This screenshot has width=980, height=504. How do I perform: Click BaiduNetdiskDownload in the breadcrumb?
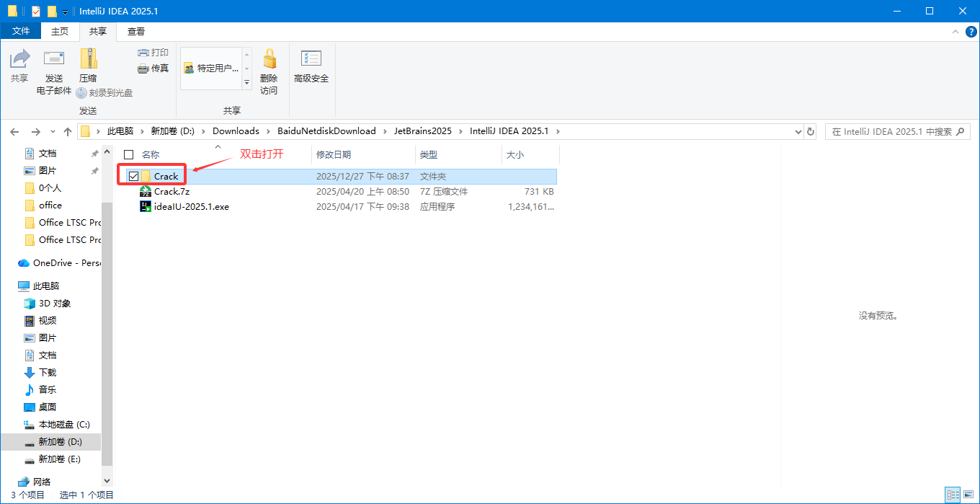coord(326,131)
